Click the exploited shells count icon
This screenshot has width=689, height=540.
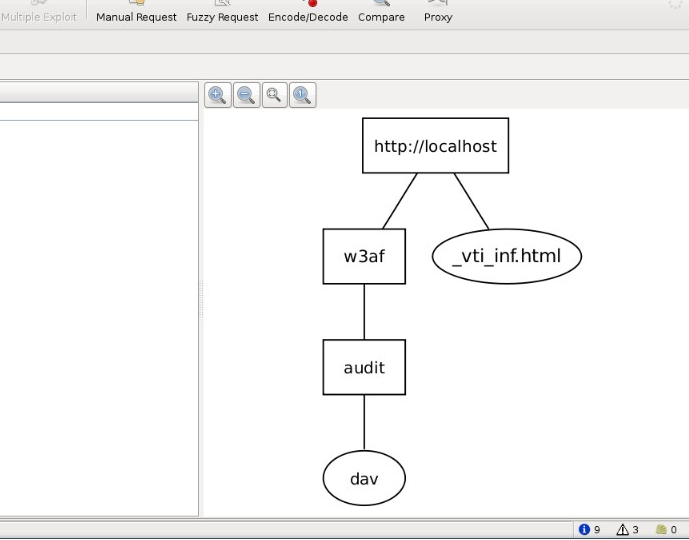[x=661, y=529]
